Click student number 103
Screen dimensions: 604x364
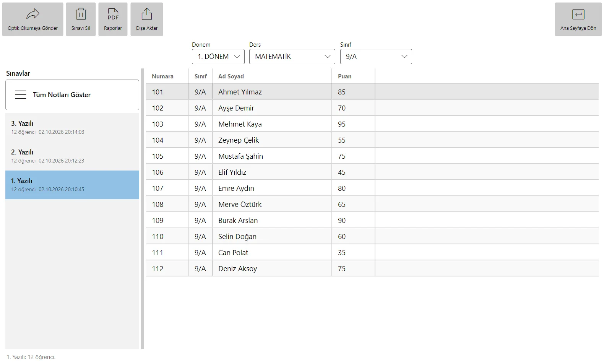pos(157,124)
